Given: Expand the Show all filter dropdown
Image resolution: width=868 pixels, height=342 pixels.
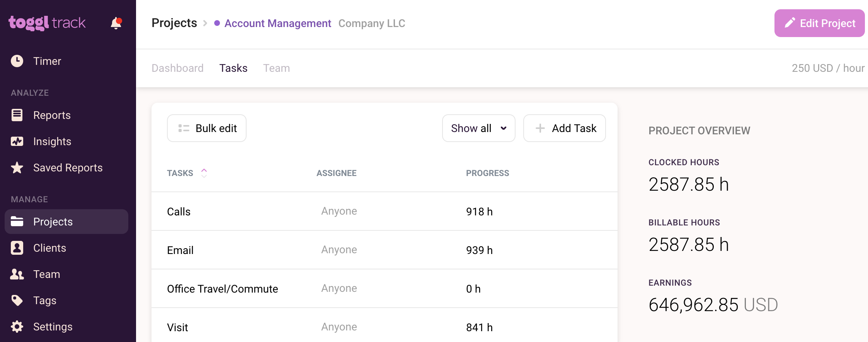Looking at the screenshot, I should (478, 128).
